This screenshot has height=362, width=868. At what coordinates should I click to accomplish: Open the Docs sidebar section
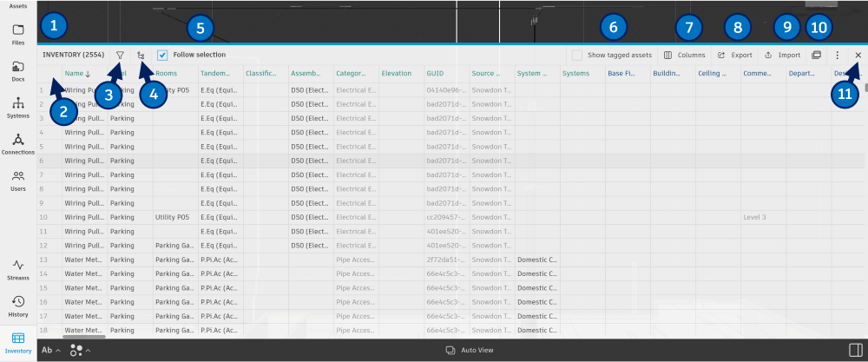pos(17,71)
